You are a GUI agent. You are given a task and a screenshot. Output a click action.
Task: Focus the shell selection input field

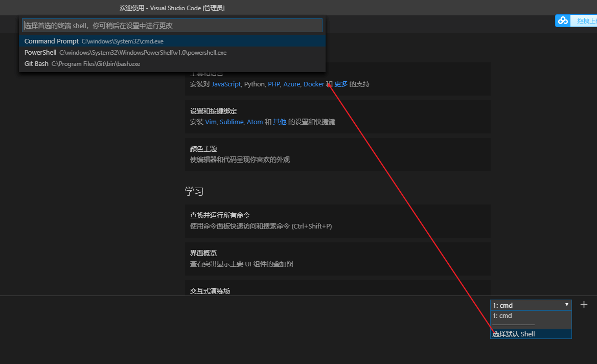coord(172,26)
